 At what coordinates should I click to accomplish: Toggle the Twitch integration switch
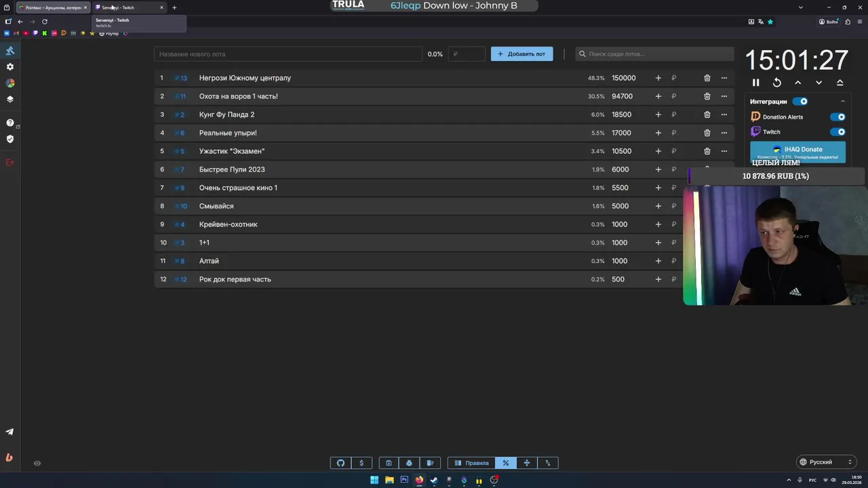[838, 131]
